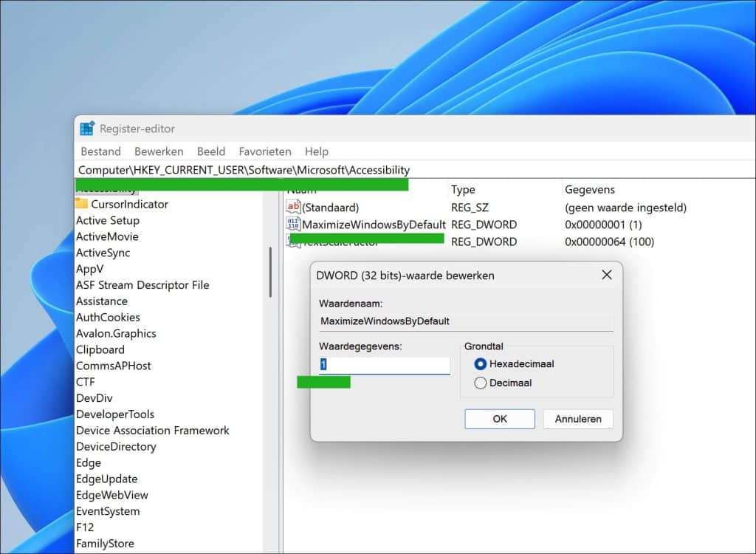Screen dimensions: 756x554
Task: Select the Edge key
Action: point(89,463)
